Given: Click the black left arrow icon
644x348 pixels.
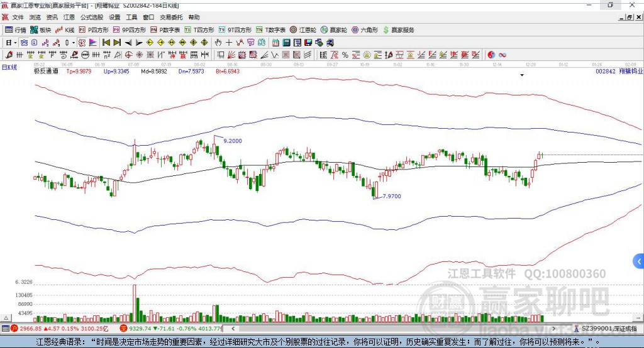Looking at the screenshot, I should [x=128, y=43].
